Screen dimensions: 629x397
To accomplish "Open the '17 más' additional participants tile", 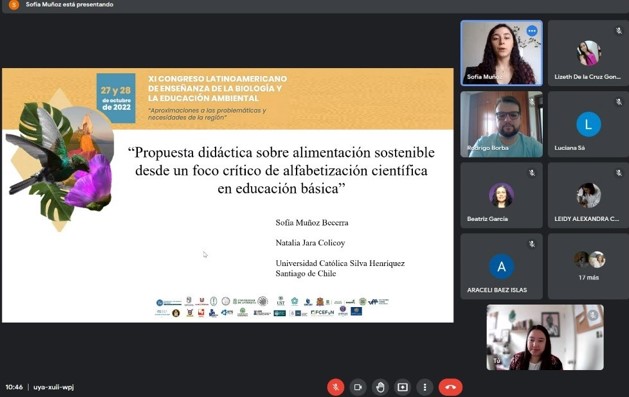I will point(588,266).
